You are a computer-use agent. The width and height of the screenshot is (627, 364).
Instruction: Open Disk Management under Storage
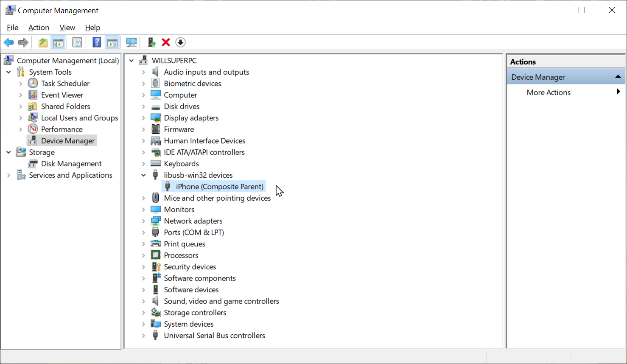point(71,164)
